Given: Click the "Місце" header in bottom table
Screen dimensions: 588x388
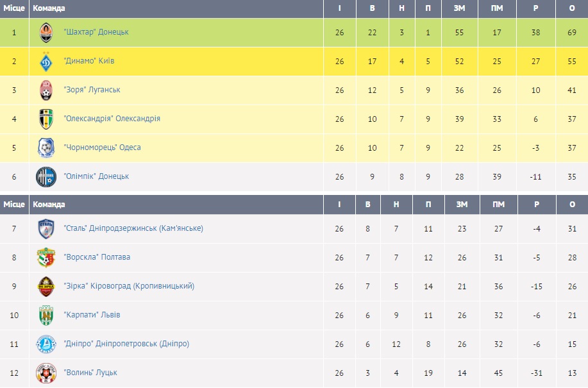Looking at the screenshot, I should tap(14, 205).
